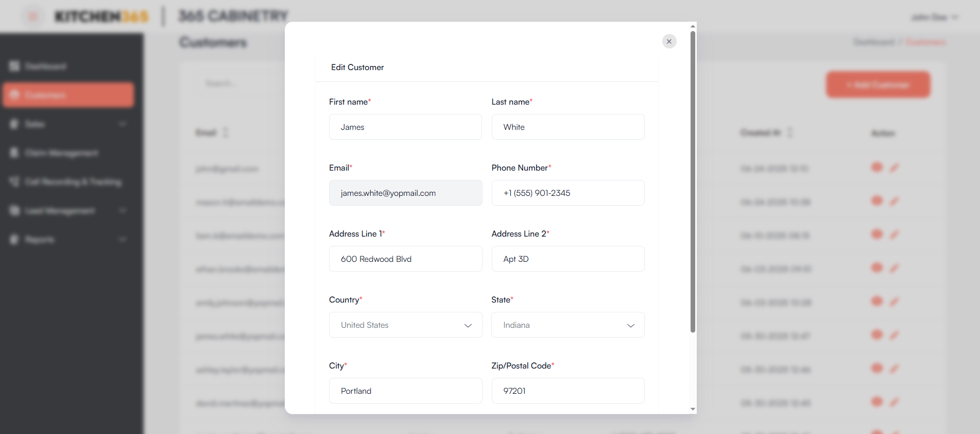Screen dimensions: 980x434
Task: Click the hamburger menu icon
Action: click(33, 16)
